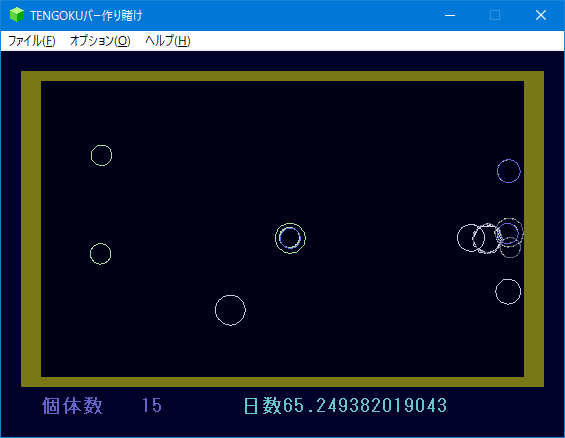This screenshot has width=565, height=438.
Task: Click the blue circle inside right cluster
Action: (x=507, y=233)
